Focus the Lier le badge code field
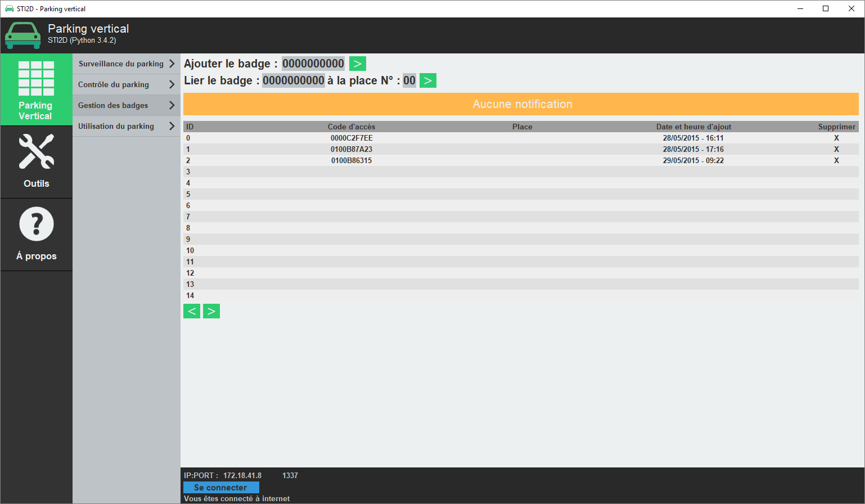 (294, 80)
